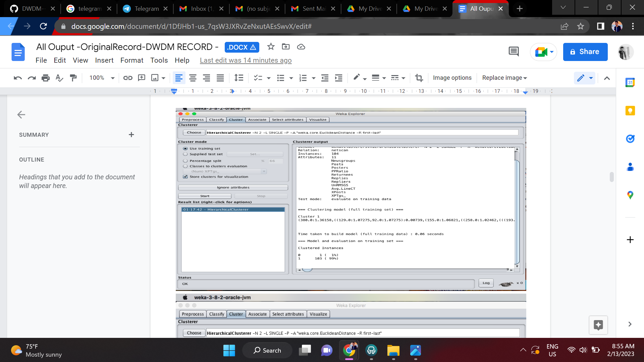Show side panel with bottom-right chevron
This screenshot has width=644, height=362.
point(630,324)
